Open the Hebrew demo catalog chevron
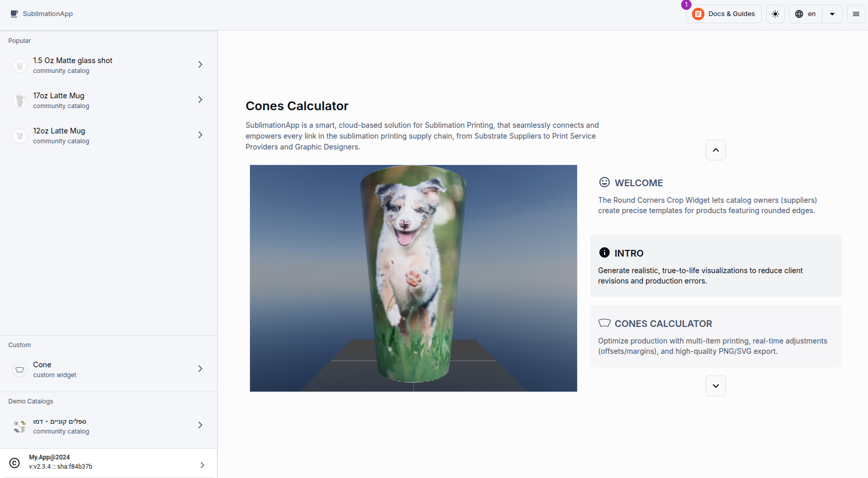Screen dimensions: 868x478 pyautogui.click(x=200, y=425)
